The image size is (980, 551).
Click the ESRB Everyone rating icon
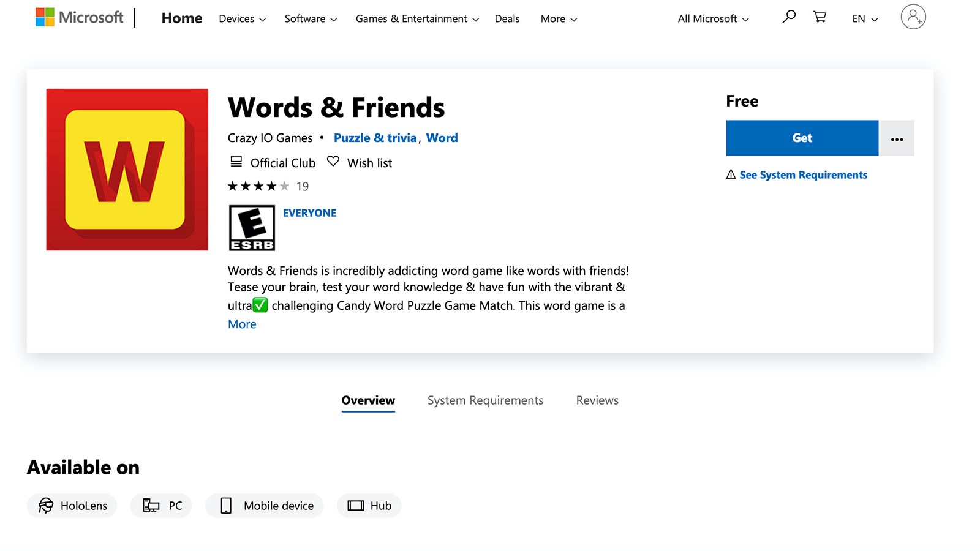251,227
